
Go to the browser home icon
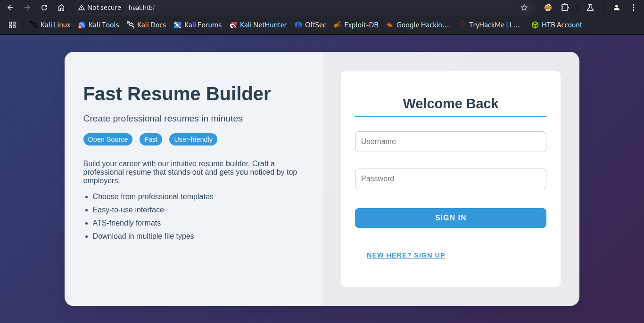pos(61,8)
